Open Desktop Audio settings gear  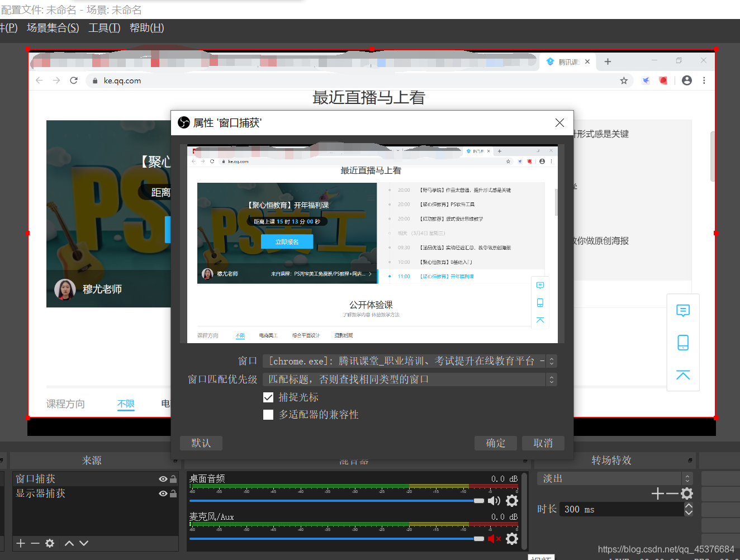tap(512, 501)
